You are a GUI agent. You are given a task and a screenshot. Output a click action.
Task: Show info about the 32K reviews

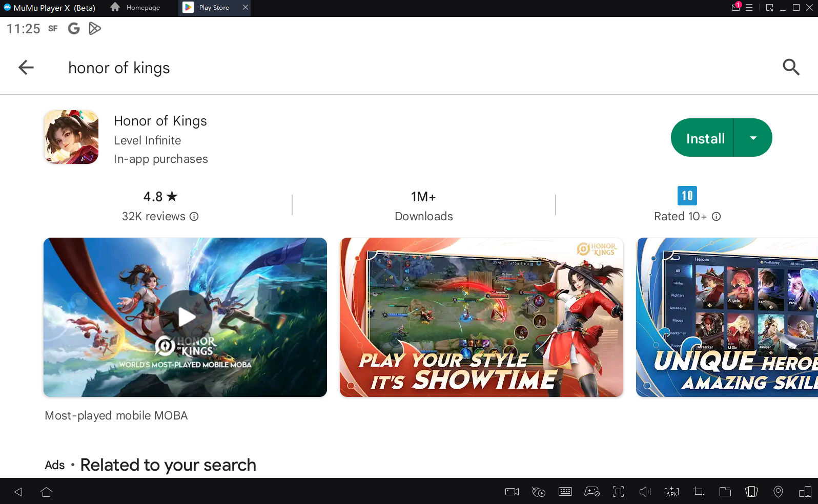(194, 217)
